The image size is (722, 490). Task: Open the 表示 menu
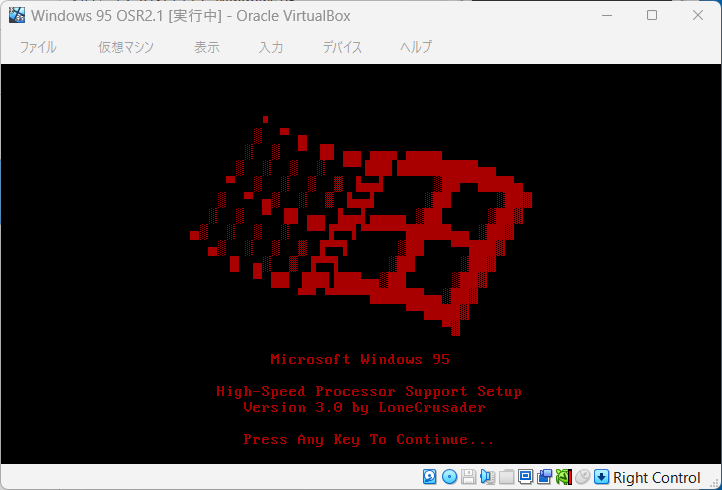207,47
